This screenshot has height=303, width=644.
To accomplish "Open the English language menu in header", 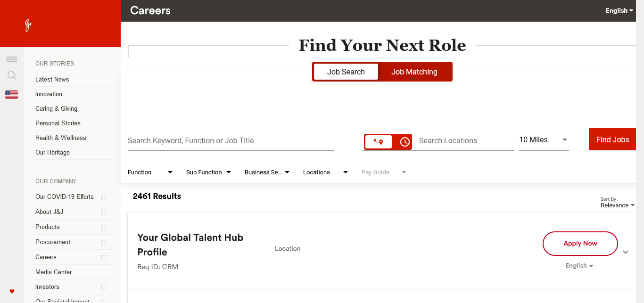I will (x=619, y=10).
